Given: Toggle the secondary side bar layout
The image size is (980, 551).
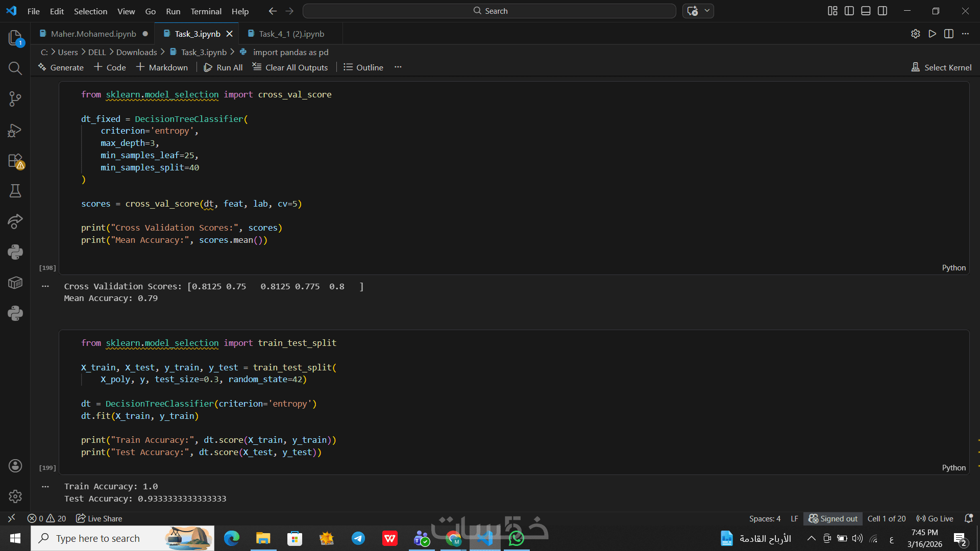Looking at the screenshot, I should coord(883,11).
